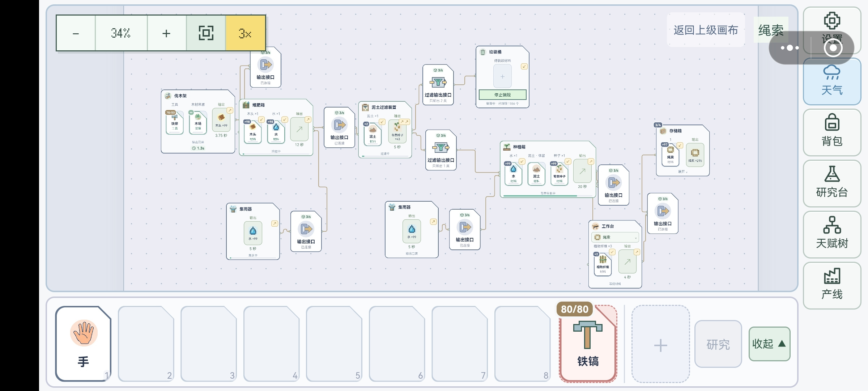Click the 木场 resource slot in 伐木架
Screen dimensions: 868x391
tap(198, 123)
